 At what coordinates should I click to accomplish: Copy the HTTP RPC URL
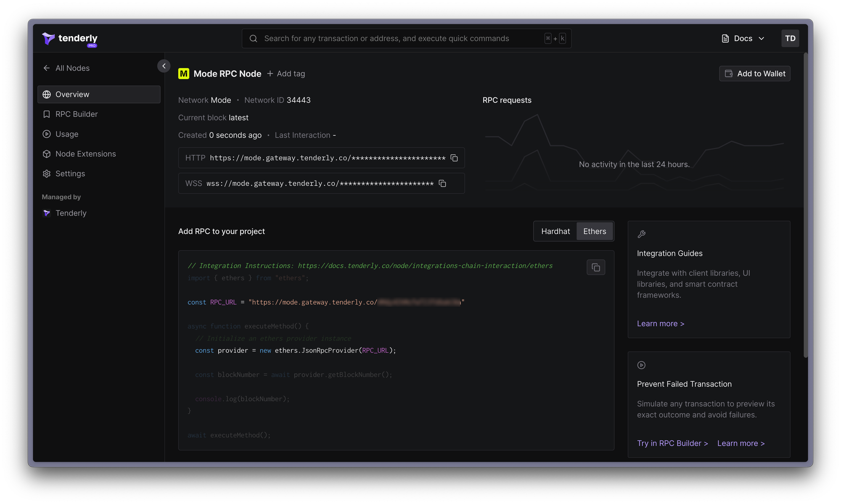[454, 158]
